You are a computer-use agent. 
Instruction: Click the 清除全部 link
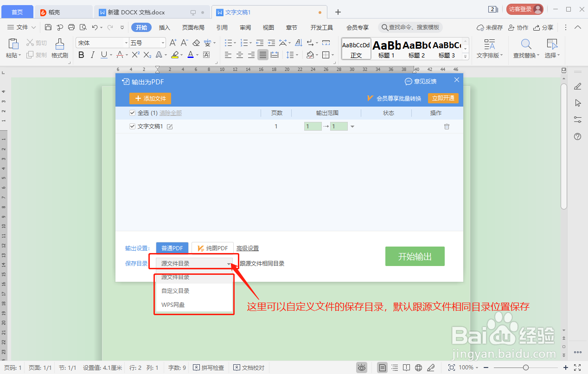(x=171, y=113)
